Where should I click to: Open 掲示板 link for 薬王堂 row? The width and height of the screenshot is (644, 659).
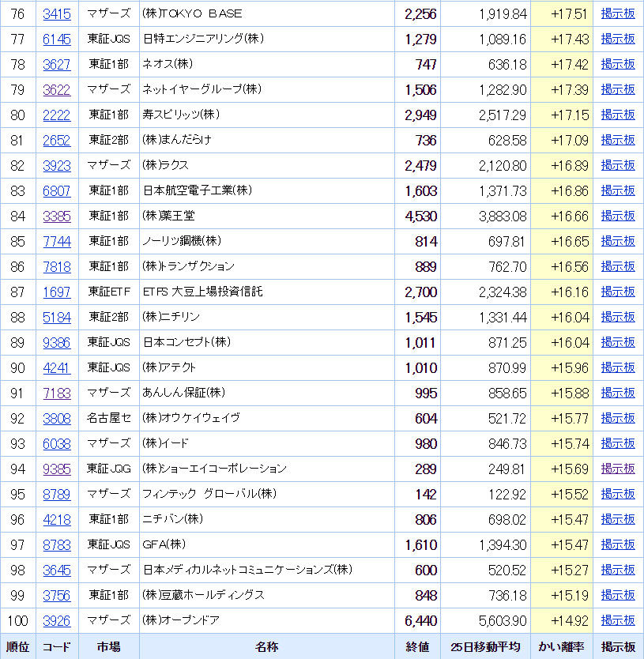[618, 216]
